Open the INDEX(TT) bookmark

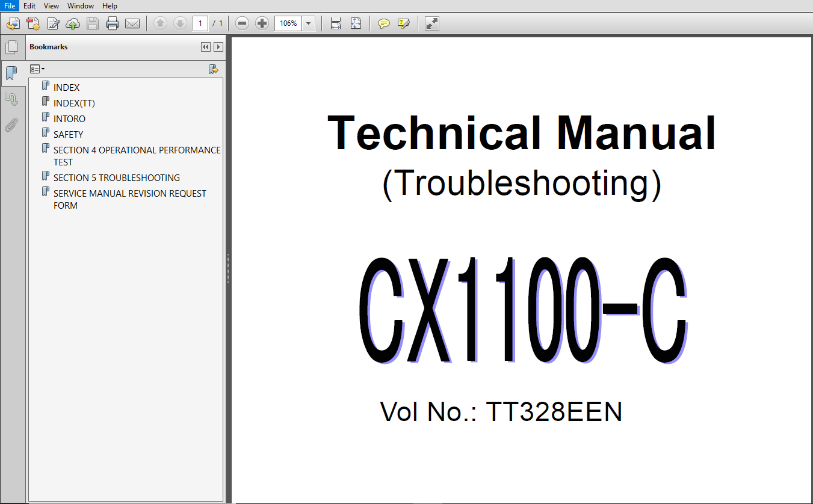(x=74, y=103)
